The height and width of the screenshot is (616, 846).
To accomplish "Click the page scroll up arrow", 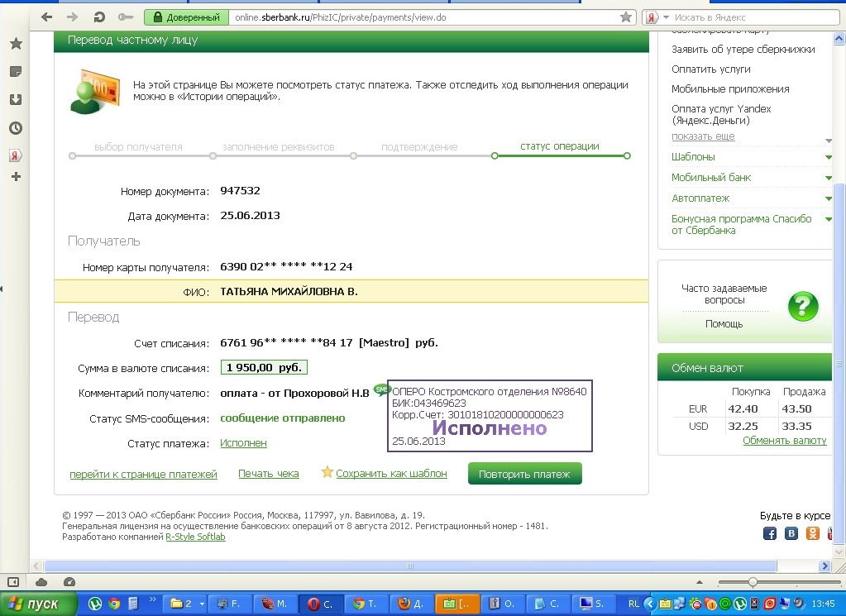I will click(839, 38).
